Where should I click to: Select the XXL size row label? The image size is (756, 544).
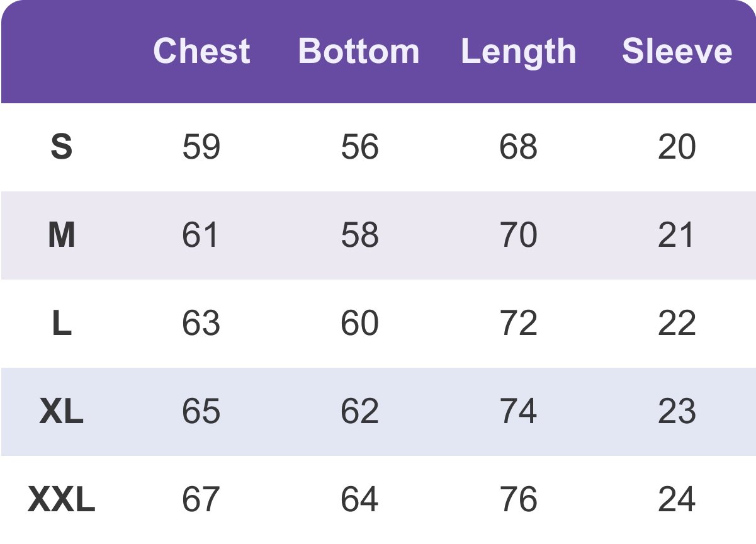pos(61,500)
